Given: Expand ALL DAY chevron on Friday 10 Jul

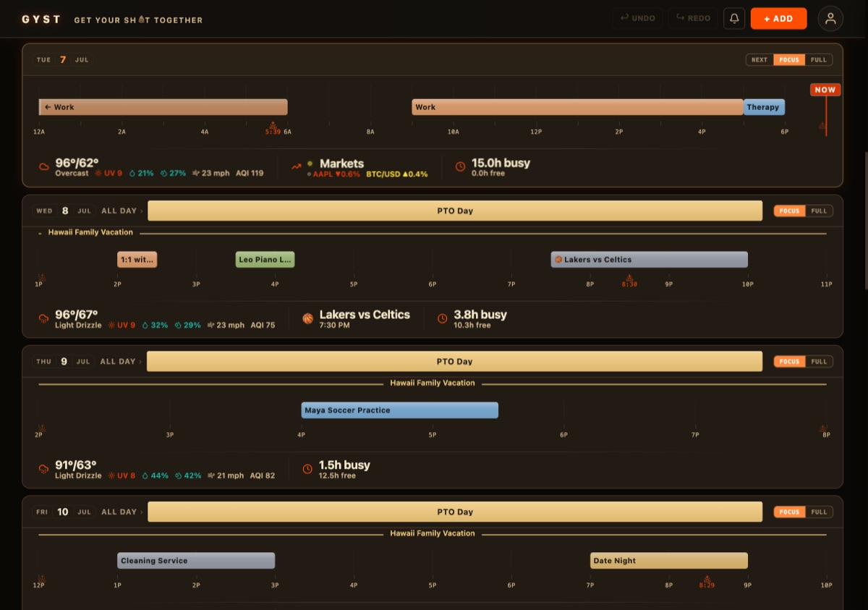Looking at the screenshot, I should click(x=142, y=512).
